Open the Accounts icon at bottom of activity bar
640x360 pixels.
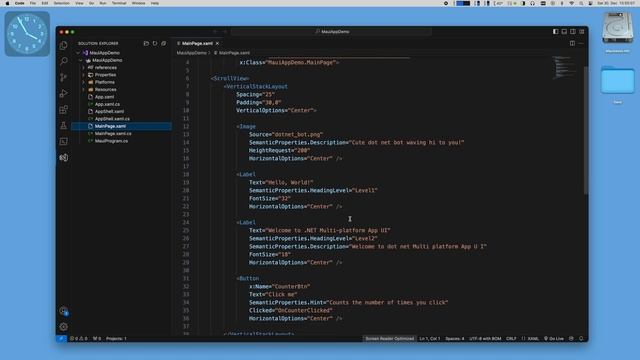pos(63,311)
